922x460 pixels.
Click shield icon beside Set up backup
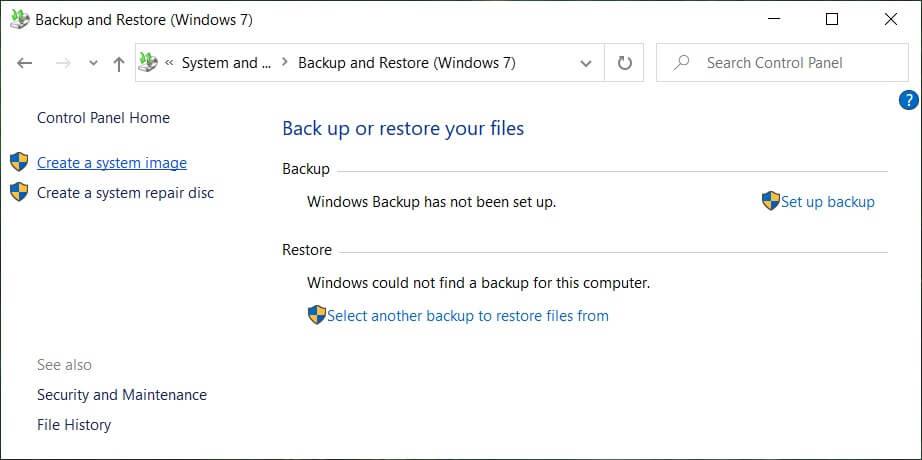click(770, 201)
